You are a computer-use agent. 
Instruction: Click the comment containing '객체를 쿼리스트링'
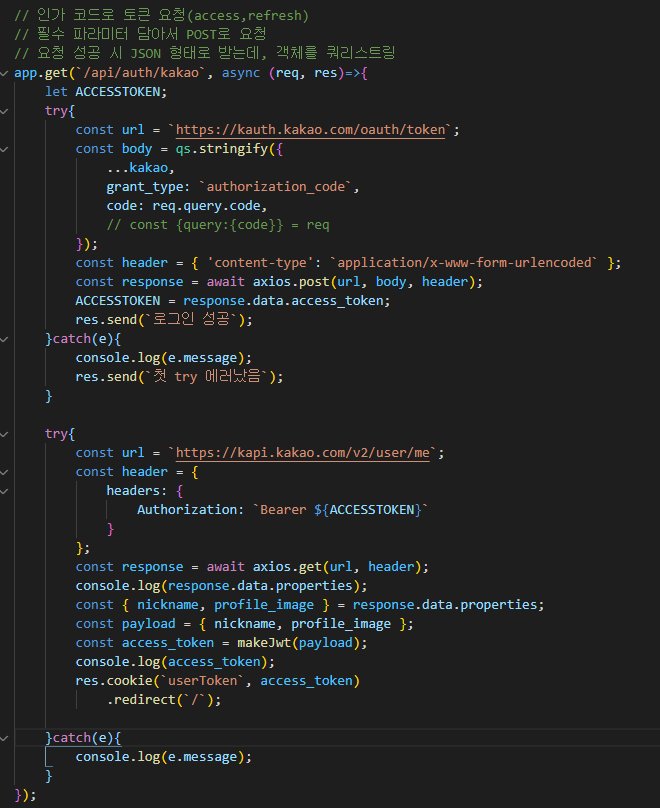(205, 54)
